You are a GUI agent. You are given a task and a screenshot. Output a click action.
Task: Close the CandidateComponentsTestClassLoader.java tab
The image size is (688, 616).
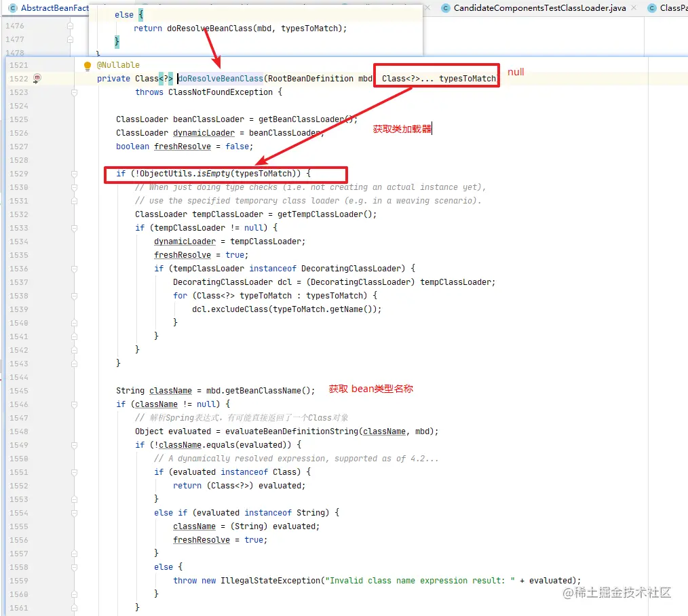point(634,8)
